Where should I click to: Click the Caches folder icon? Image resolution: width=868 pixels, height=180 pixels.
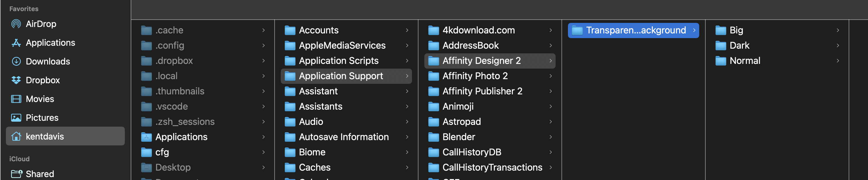[x=290, y=167]
